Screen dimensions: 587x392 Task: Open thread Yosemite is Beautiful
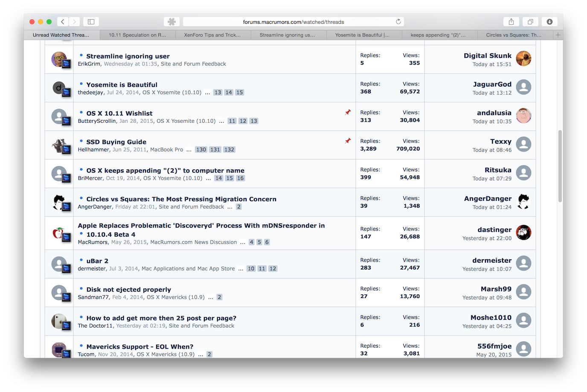(122, 85)
